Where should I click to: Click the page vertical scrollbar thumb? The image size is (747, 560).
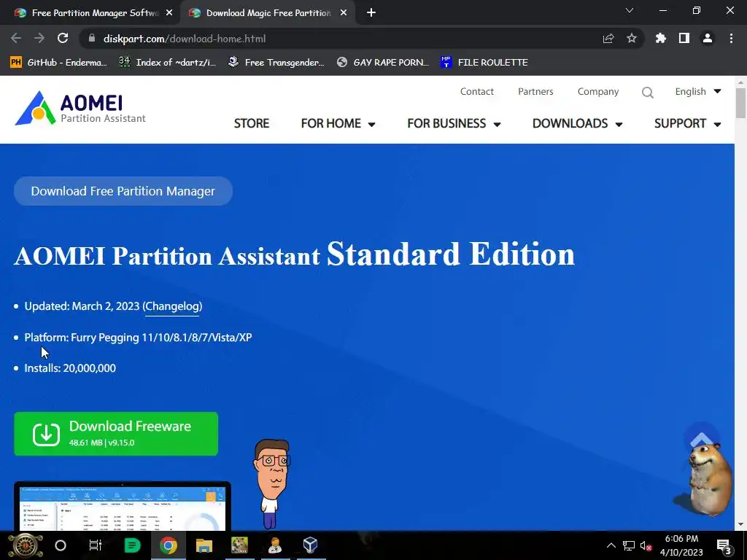pyautogui.click(x=740, y=102)
